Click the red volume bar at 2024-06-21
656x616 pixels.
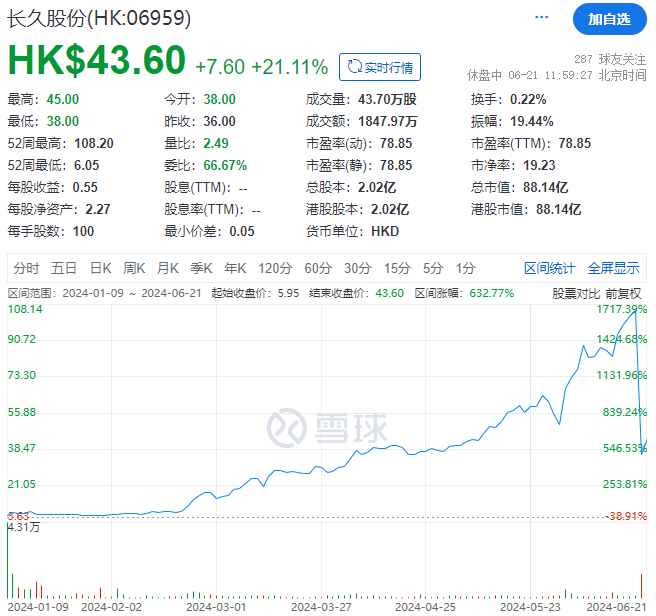pos(641,586)
